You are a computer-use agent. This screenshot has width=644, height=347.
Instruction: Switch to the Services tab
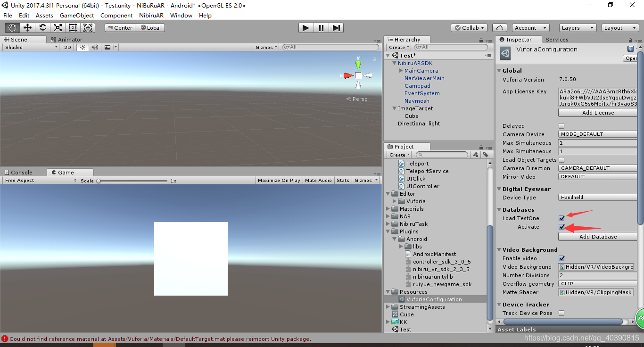coord(557,40)
